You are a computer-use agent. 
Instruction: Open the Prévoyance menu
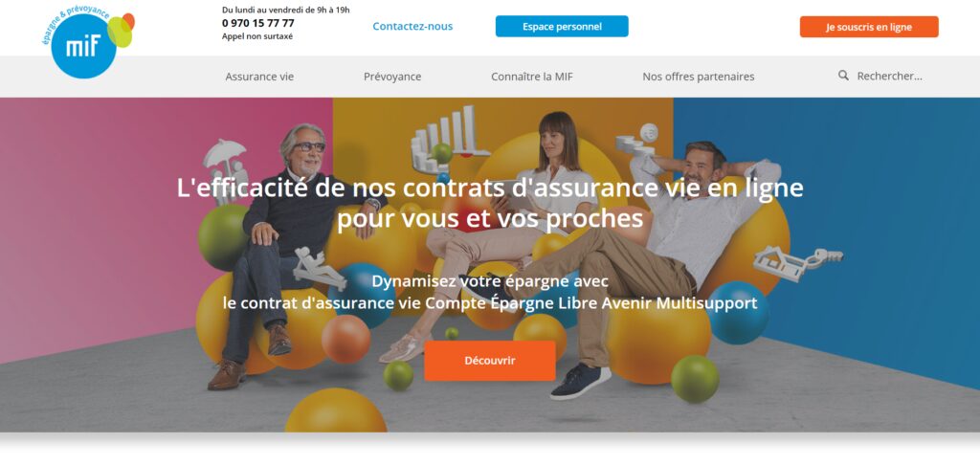392,77
